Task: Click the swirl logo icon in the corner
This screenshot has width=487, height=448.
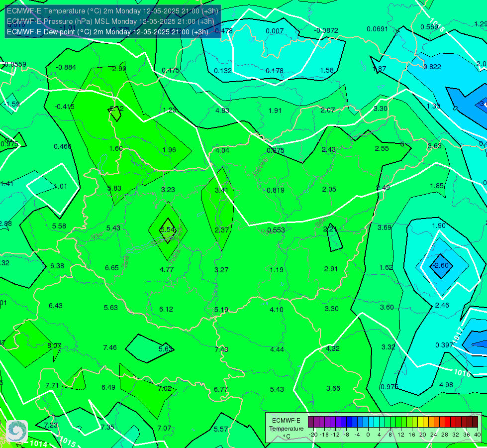Action: [x=17, y=431]
